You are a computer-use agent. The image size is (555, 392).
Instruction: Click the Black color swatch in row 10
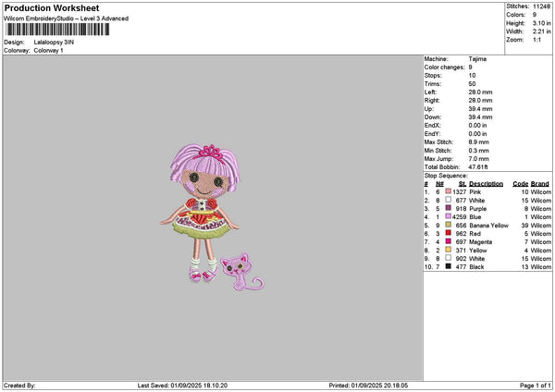point(448,266)
